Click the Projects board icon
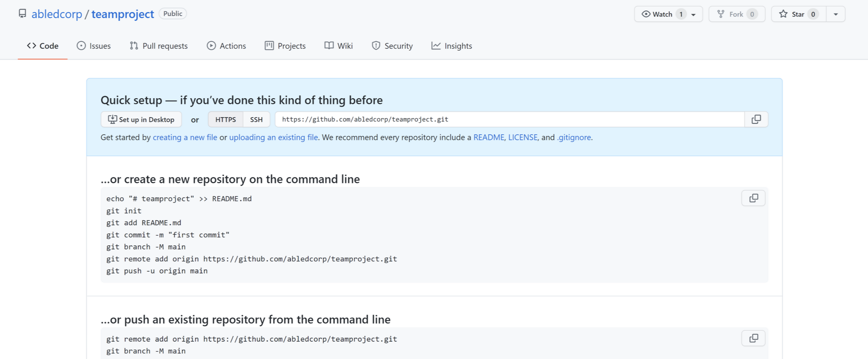868x359 pixels. (x=269, y=46)
